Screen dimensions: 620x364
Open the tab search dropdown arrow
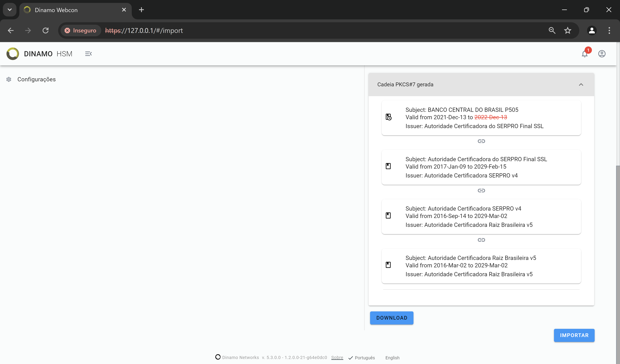[x=10, y=10]
